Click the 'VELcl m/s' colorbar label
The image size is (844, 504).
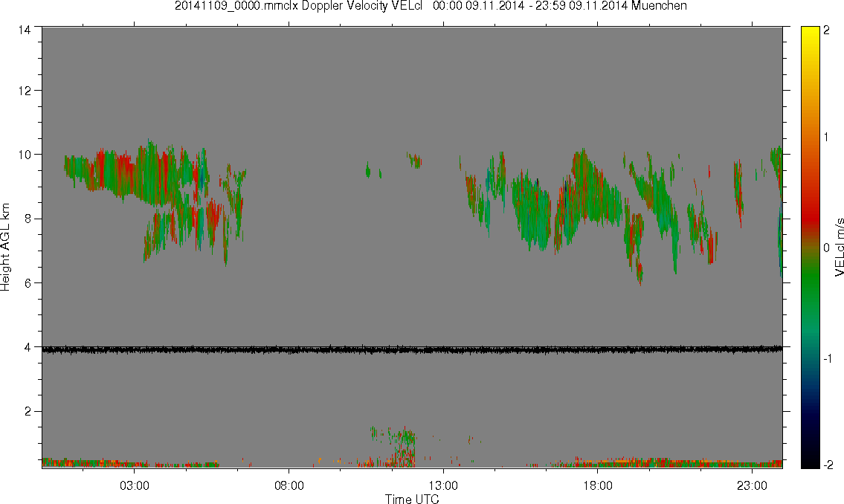click(839, 248)
